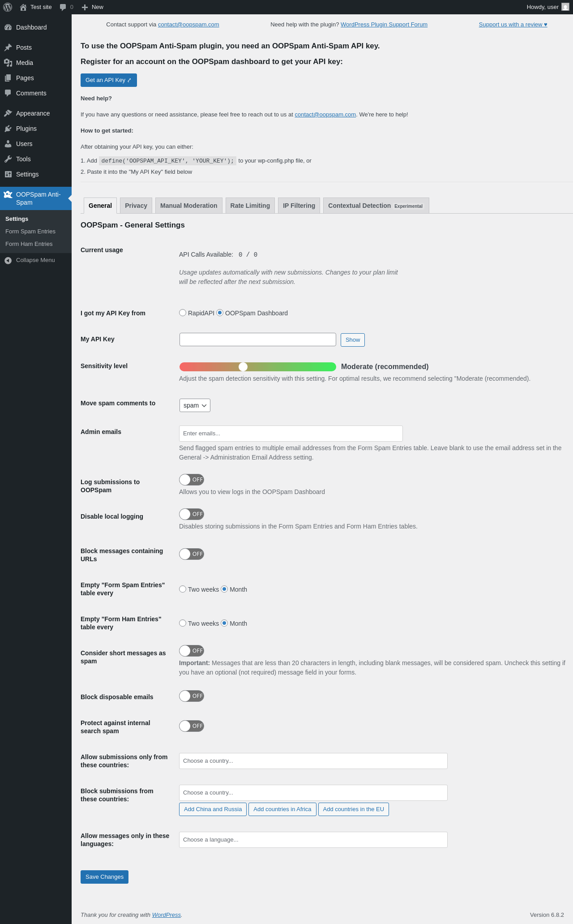
Task: Open the Allow submissions only countries selector
Action: pyautogui.click(x=313, y=761)
